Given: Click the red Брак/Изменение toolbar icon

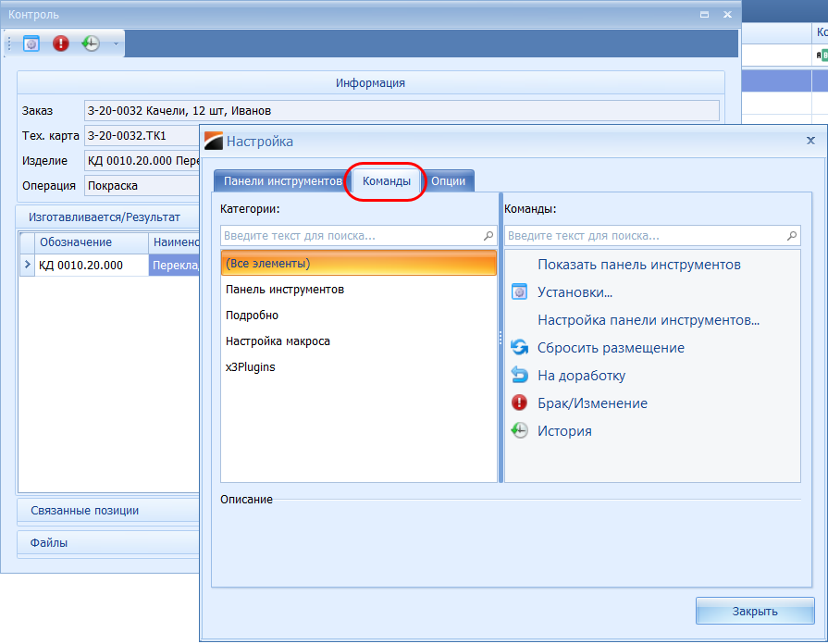Looking at the screenshot, I should [61, 43].
